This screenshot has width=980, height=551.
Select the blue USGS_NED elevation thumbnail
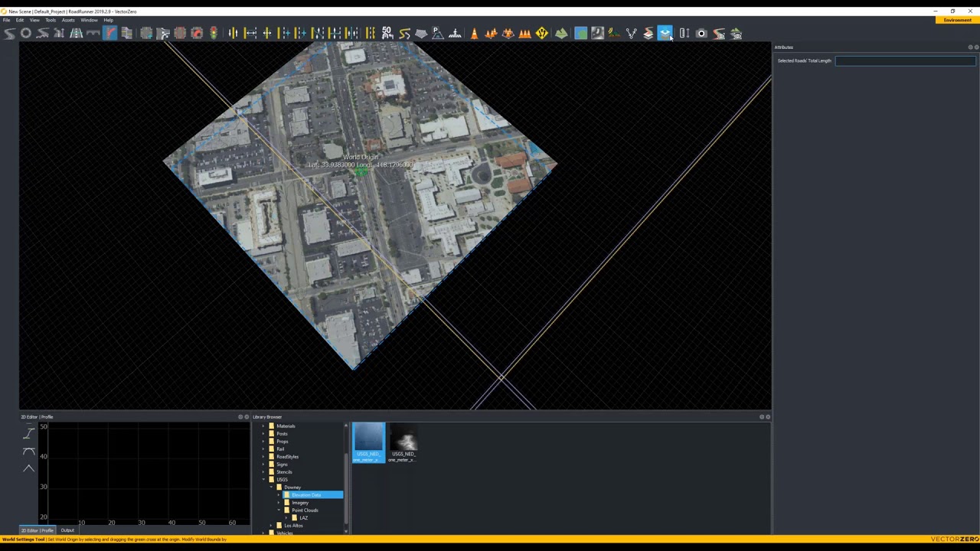368,442
